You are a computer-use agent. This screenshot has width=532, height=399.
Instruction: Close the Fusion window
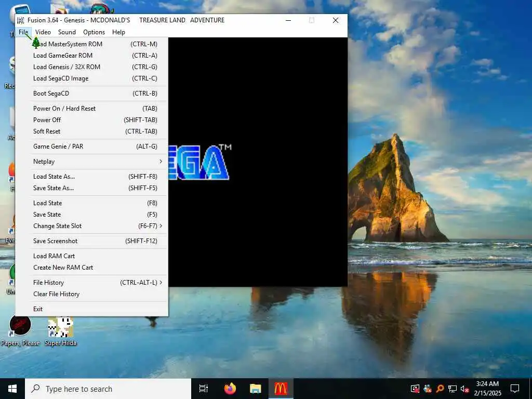(336, 20)
